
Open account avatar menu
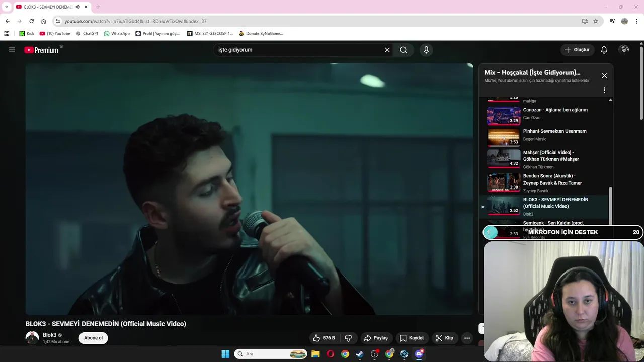click(624, 49)
